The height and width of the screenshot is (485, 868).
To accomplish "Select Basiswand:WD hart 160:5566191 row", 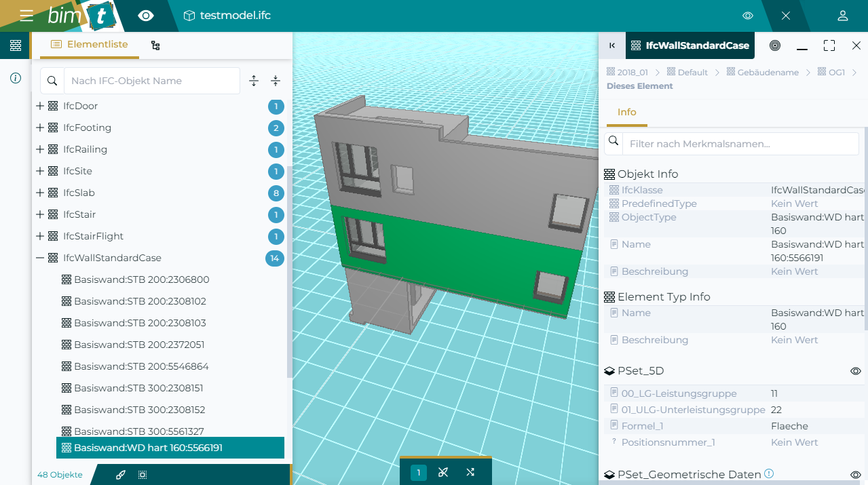I will tap(170, 448).
